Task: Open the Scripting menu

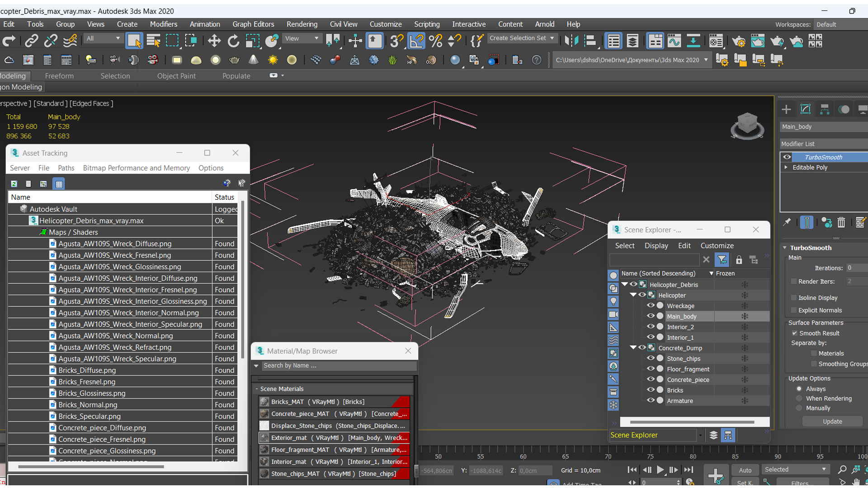Action: pyautogui.click(x=426, y=24)
